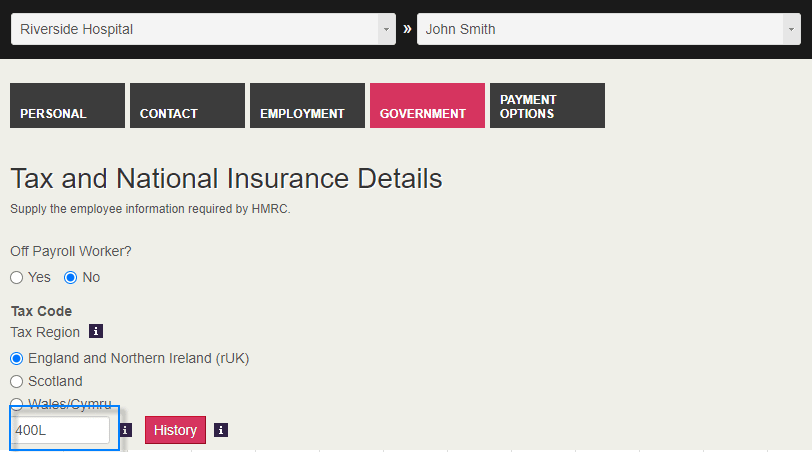
Task: Click the info icon right of History button
Action: (221, 430)
